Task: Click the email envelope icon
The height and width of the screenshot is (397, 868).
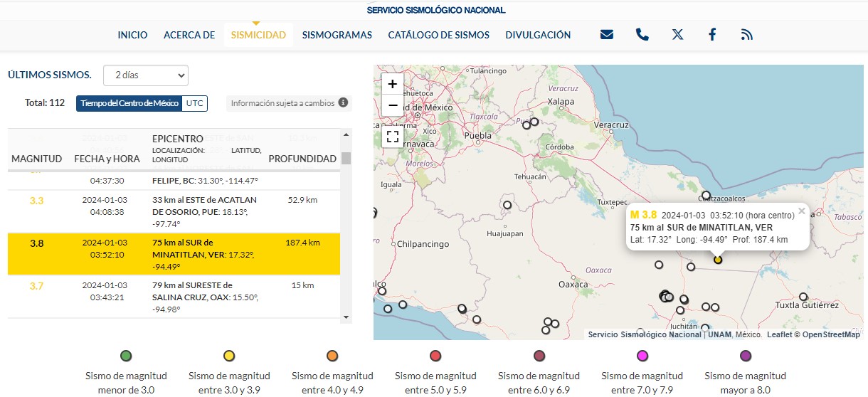Action: coord(606,34)
